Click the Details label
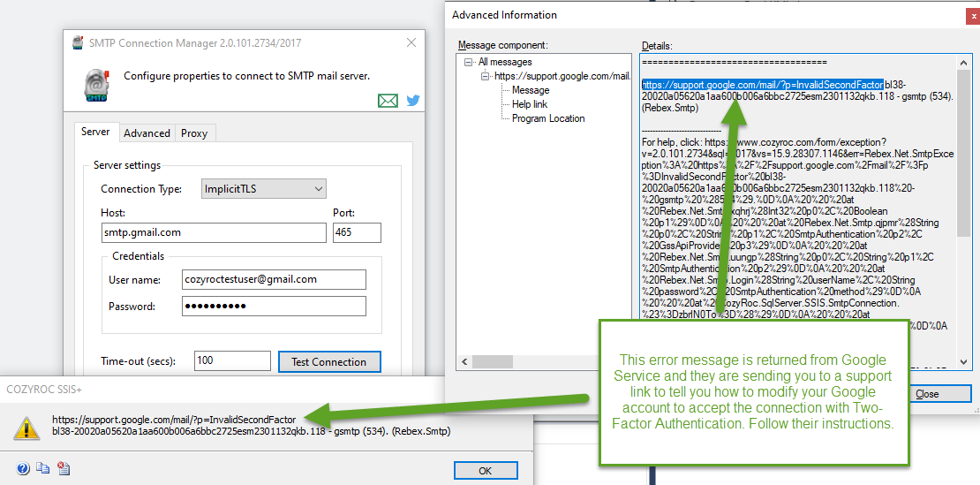The width and height of the screenshot is (980, 485). [x=657, y=46]
